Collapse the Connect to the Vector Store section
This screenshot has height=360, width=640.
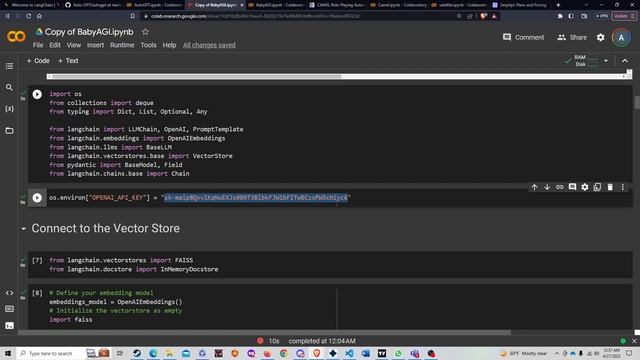(23, 229)
